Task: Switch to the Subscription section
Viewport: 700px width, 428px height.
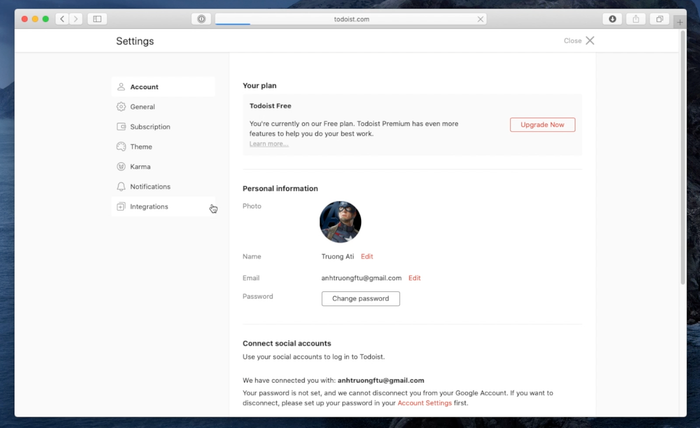Action: [x=163, y=127]
